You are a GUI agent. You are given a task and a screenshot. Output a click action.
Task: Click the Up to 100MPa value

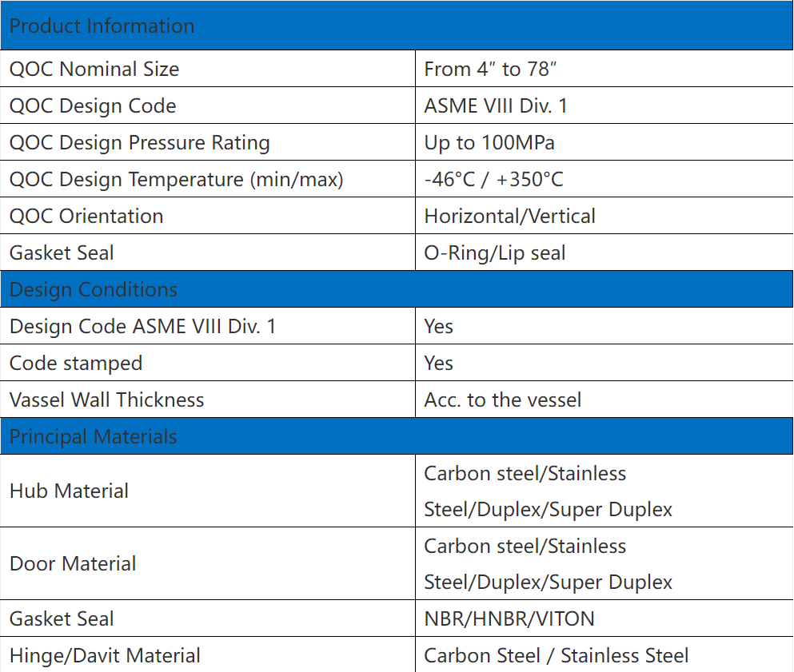coord(489,143)
